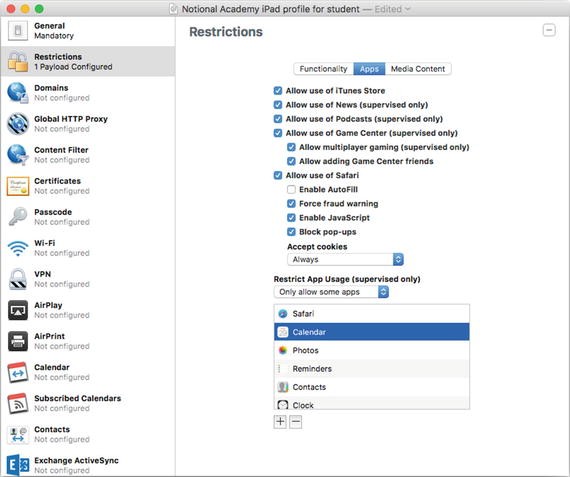The height and width of the screenshot is (477, 570).
Task: Click the Clock app icon in list
Action: pos(283,405)
